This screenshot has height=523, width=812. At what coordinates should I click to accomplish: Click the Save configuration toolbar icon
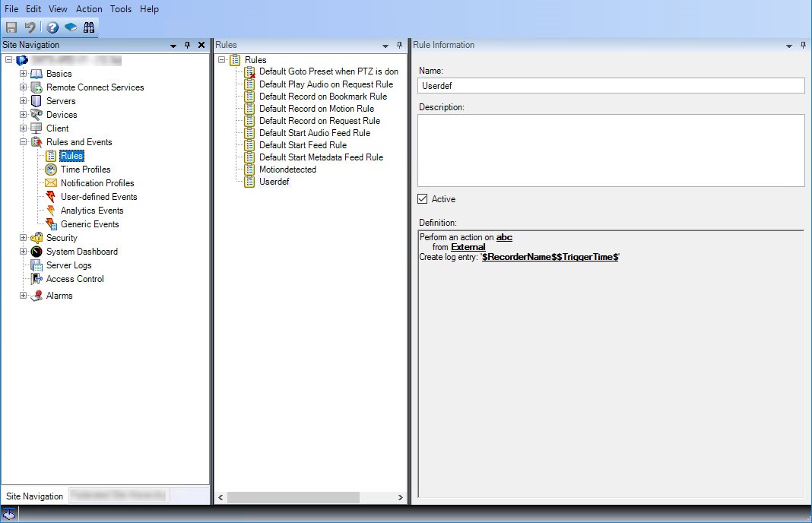(x=11, y=27)
